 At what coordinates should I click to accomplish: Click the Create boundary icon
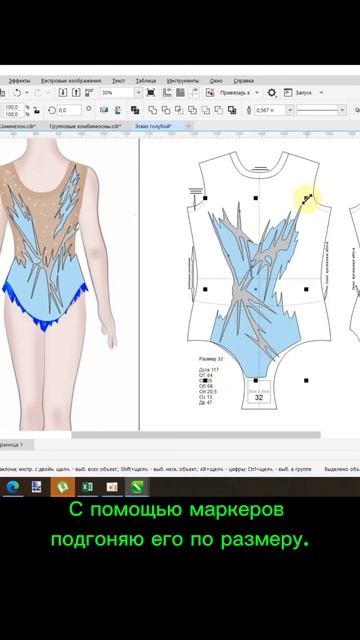(232, 110)
